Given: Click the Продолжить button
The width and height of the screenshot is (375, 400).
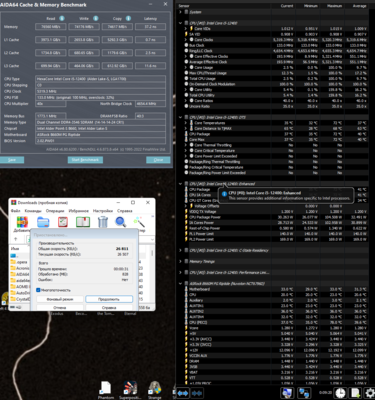Looking at the screenshot, I should pos(109,299).
